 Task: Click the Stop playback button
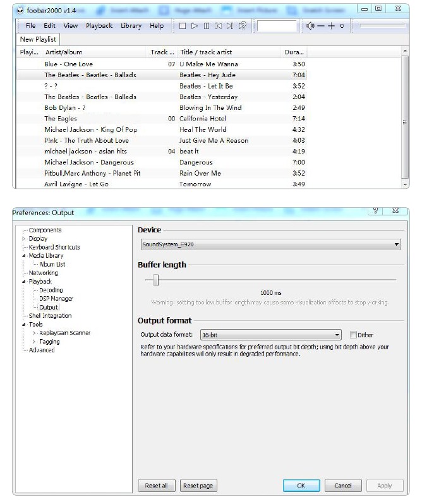coord(182,26)
